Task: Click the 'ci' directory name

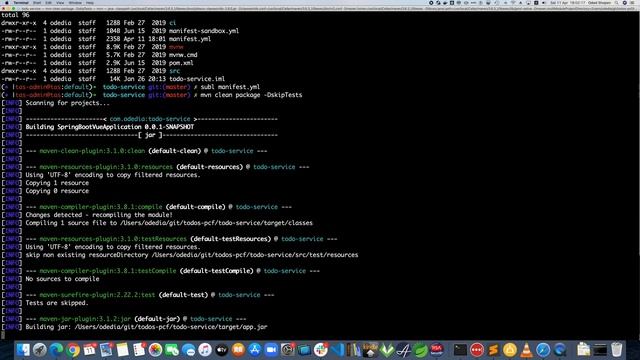Action: pyautogui.click(x=172, y=23)
